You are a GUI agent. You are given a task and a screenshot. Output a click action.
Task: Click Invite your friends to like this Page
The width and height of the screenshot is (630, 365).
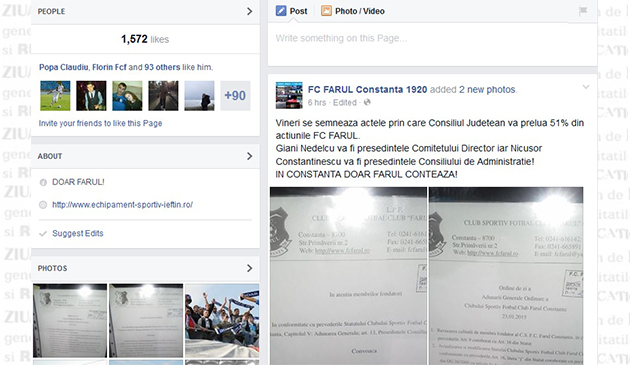pyautogui.click(x=100, y=123)
